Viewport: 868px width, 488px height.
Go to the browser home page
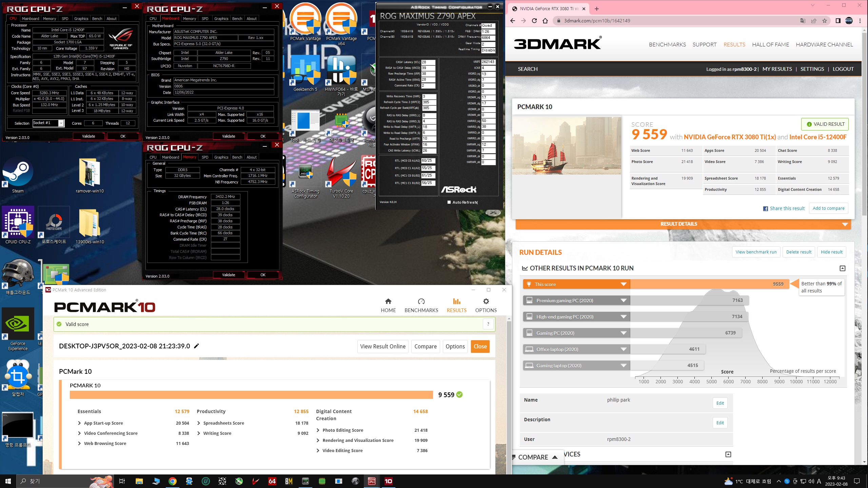pos(545,21)
